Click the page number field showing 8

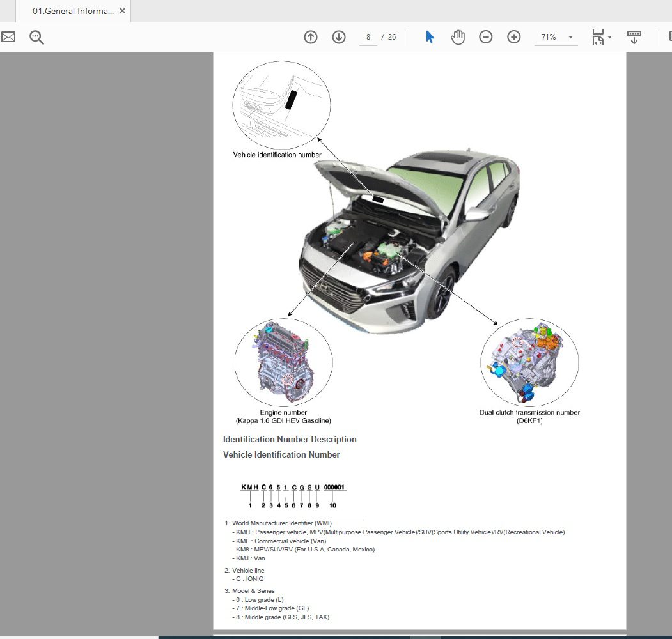point(368,37)
